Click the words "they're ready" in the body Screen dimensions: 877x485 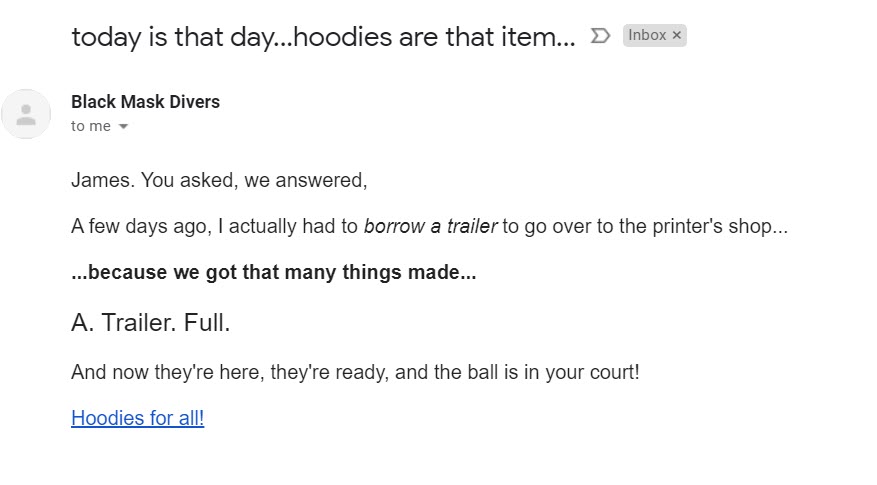pos(329,372)
